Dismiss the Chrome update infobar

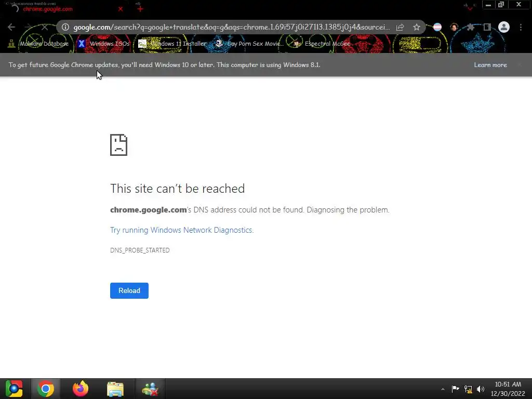click(x=520, y=64)
